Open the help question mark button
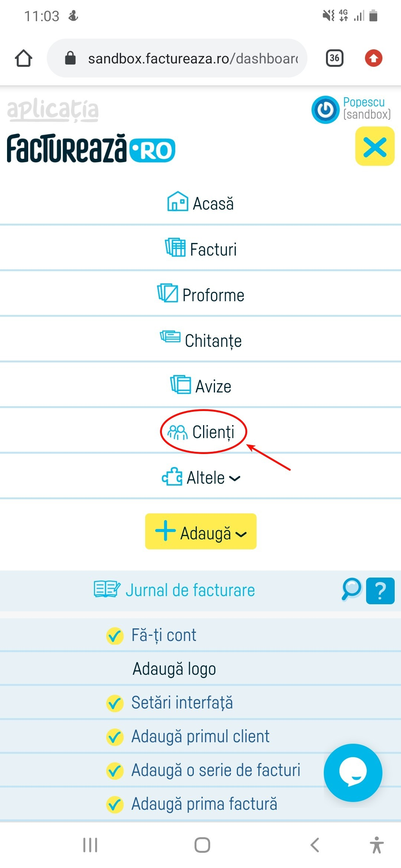This screenshot has height=868, width=401. click(380, 591)
